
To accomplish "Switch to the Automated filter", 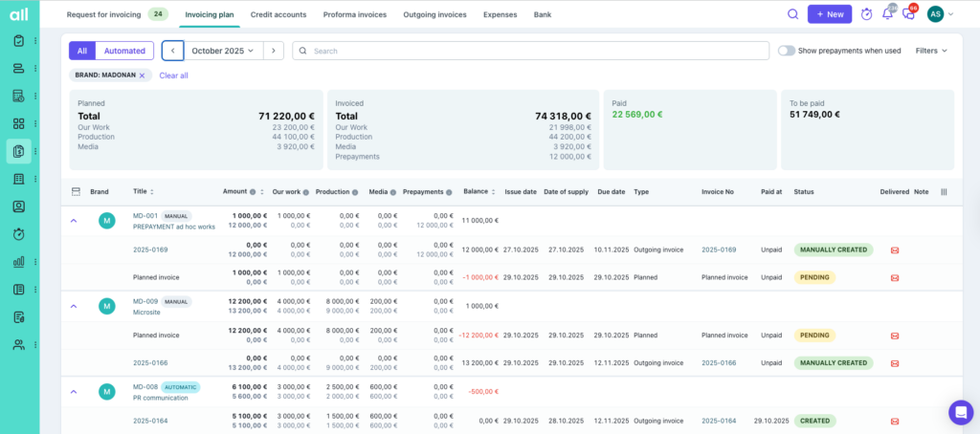I will [x=124, y=51].
